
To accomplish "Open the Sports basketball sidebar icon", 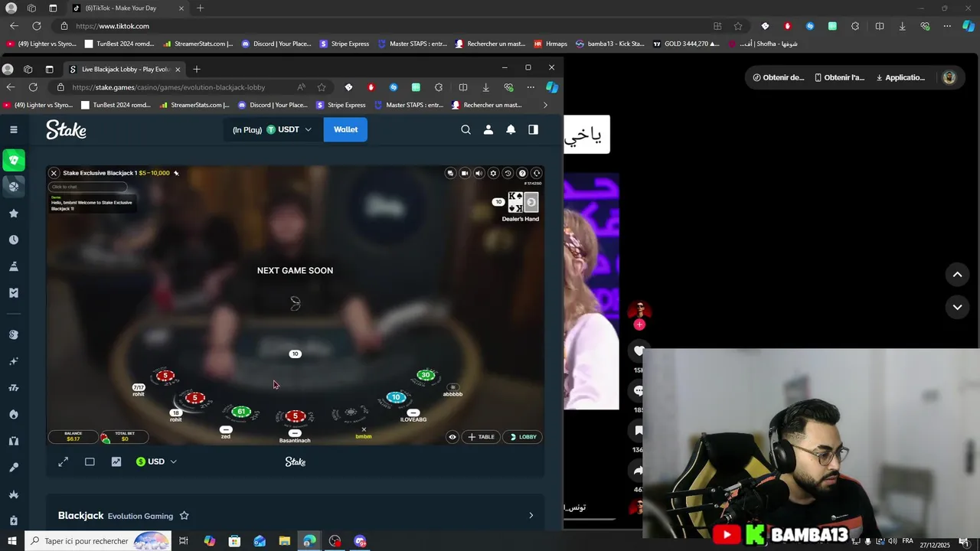I will (x=14, y=186).
